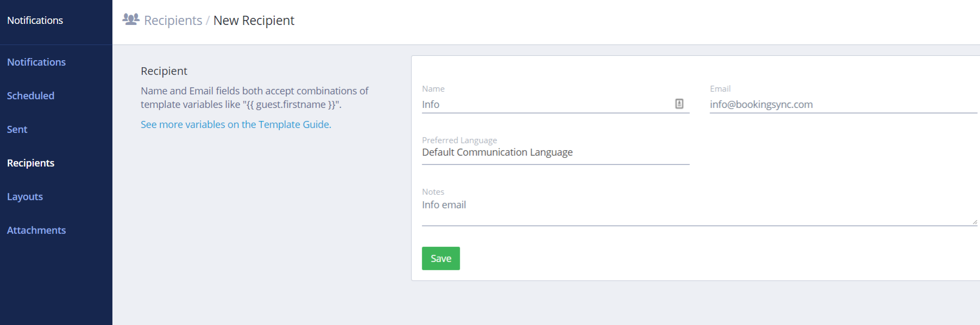
Task: Click the contact card icon in Name field
Action: [679, 104]
